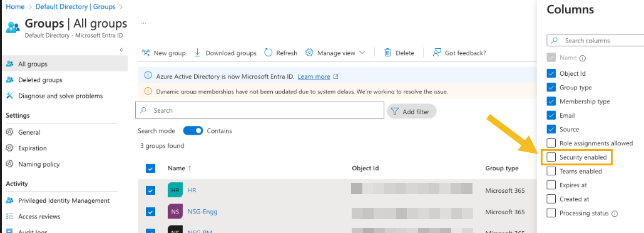The width and height of the screenshot is (644, 233).
Task: Click the Add filter button
Action: (x=412, y=111)
